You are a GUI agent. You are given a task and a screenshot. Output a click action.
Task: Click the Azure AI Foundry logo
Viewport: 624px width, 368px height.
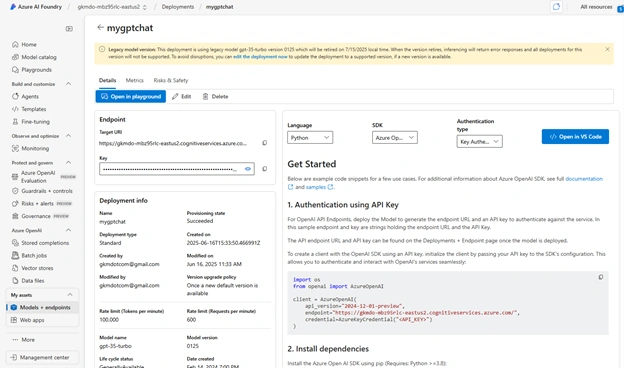[x=13, y=7]
